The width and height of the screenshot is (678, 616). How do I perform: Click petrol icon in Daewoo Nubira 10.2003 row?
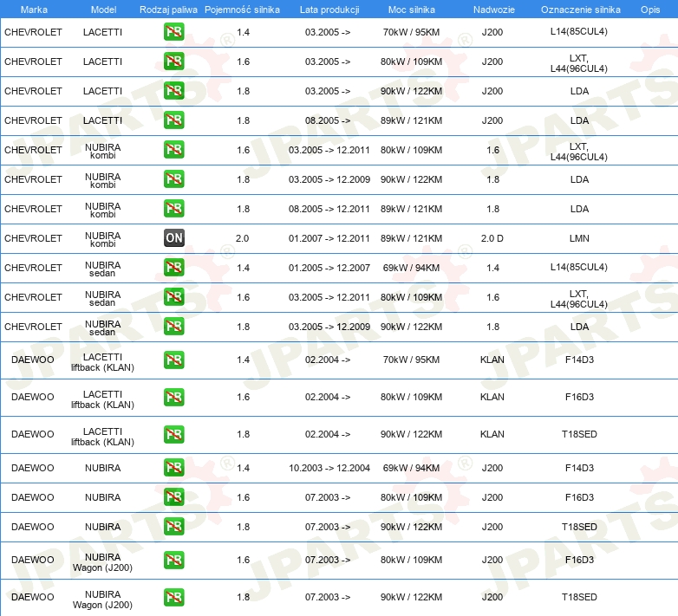(174, 468)
